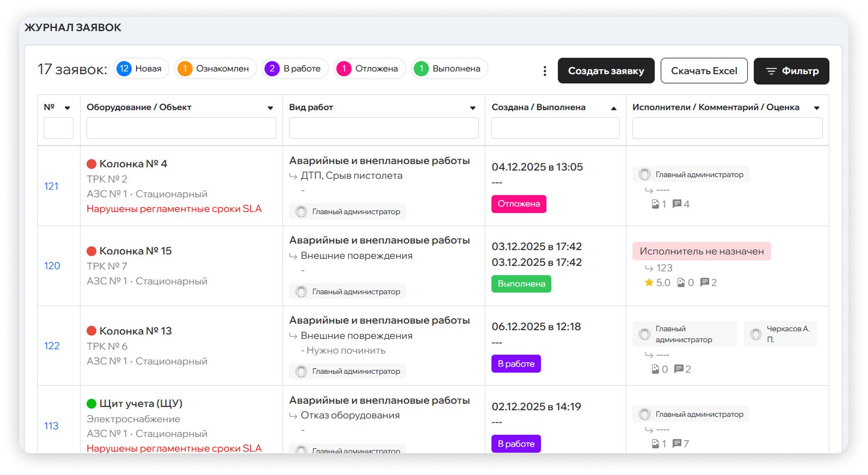Image resolution: width=868 pixels, height=475 pixels.
Task: Click the Черкасов А. П. executor avatar
Action: pos(756,334)
